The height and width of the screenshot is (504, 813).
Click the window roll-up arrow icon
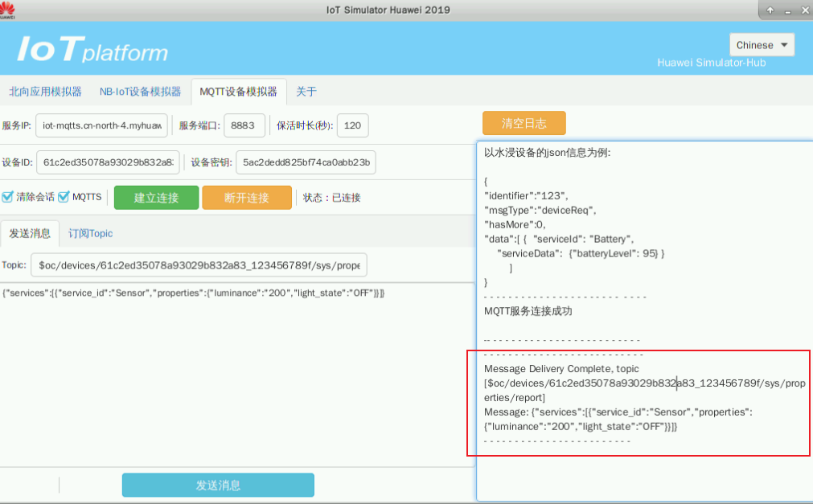(x=770, y=10)
